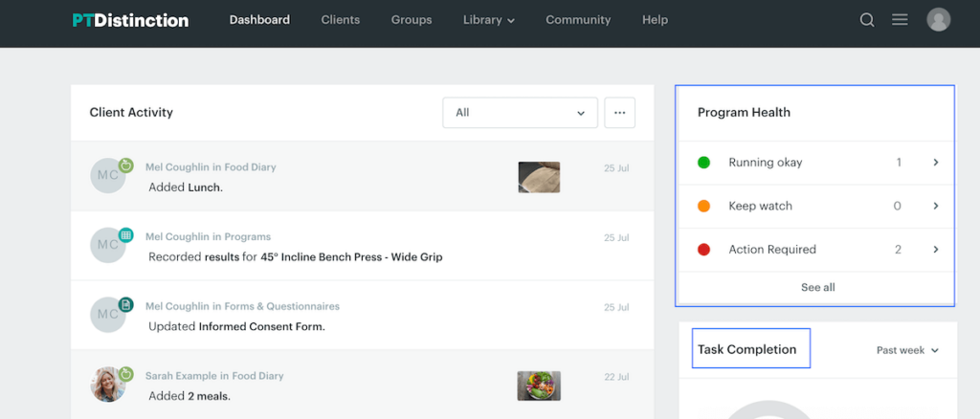Go to the Clients tab
Screen dimensions: 980x419
tap(341, 20)
